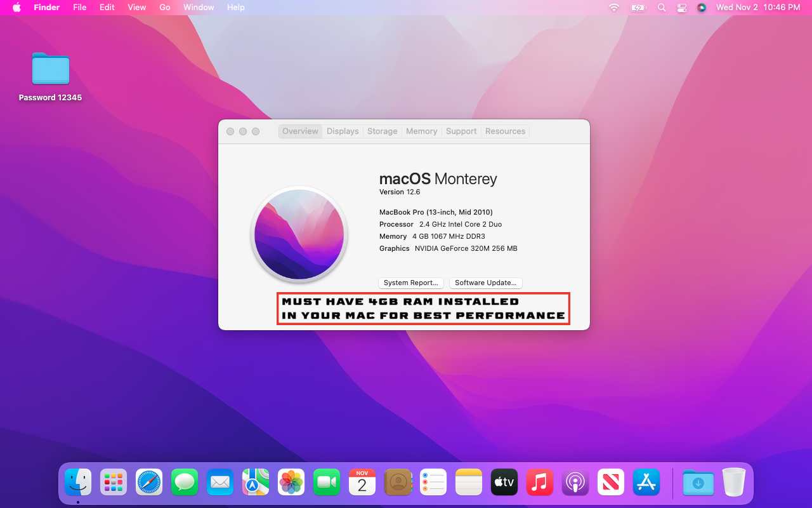812x508 pixels.
Task: Switch to the Support tab
Action: coord(461,131)
